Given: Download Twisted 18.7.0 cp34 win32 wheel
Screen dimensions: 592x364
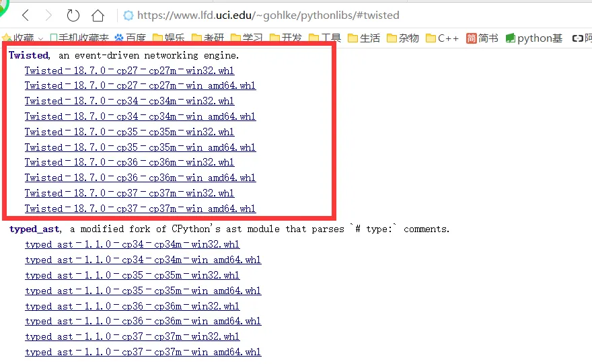Looking at the screenshot, I should pyautogui.click(x=129, y=101).
